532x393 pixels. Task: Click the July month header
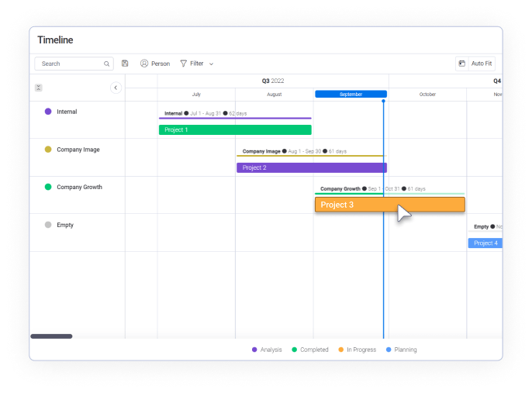196,95
